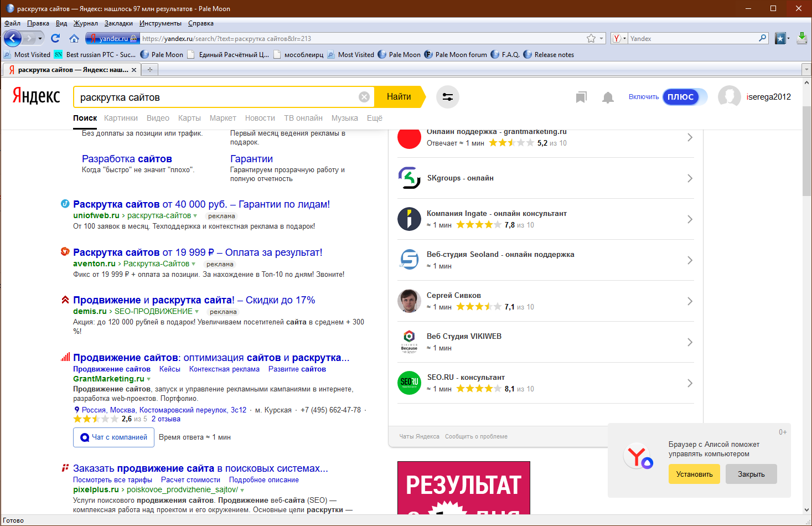Open the iserega2012 profile avatar

[x=730, y=97]
